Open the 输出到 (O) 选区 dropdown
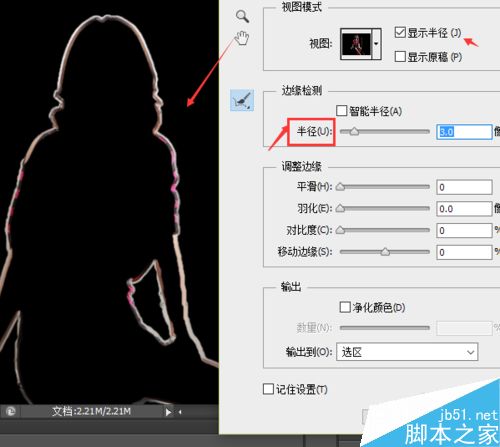Viewport: 500px width, 447px height. (407, 352)
